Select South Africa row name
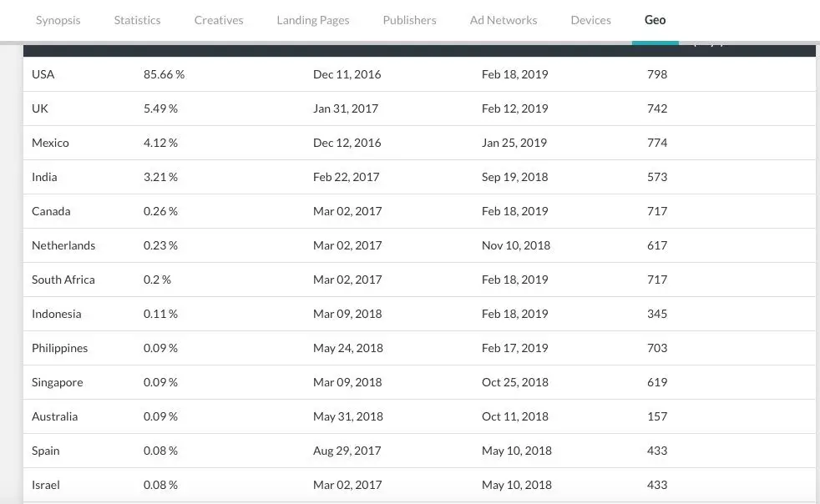This screenshot has width=820, height=504. pos(63,280)
